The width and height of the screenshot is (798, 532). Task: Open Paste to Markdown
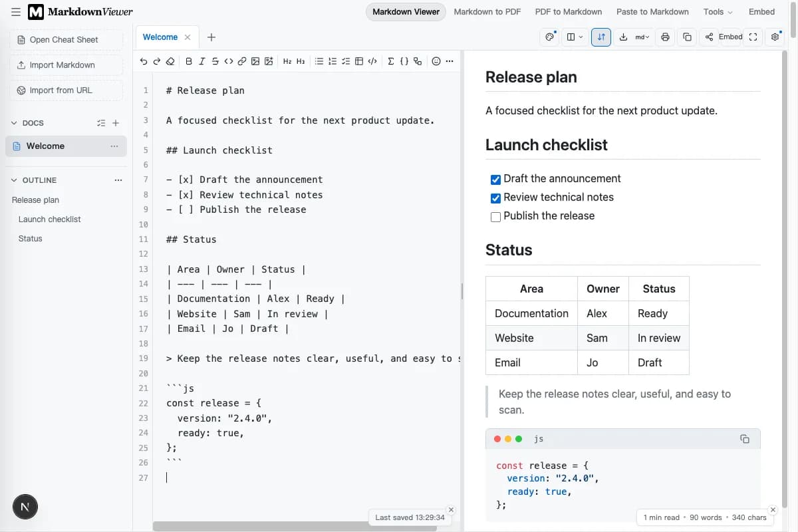click(x=652, y=12)
